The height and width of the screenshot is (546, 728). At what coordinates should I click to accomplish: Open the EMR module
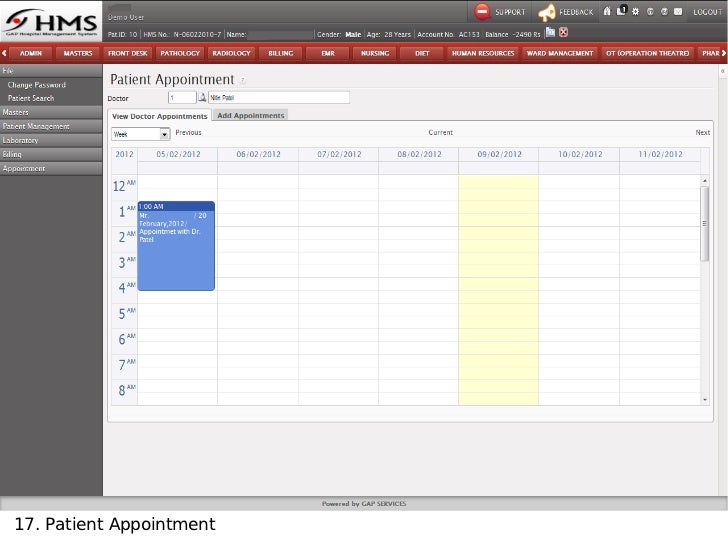coord(328,53)
